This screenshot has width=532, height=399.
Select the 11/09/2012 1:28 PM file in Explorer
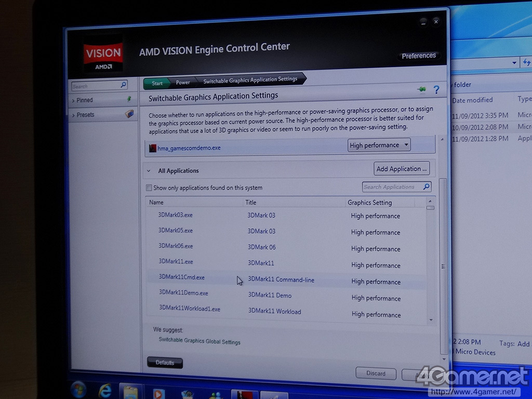tap(491, 138)
